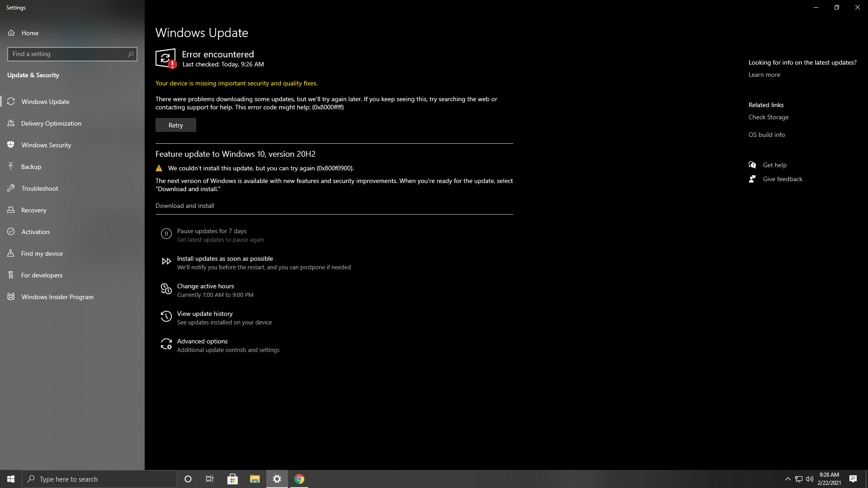The image size is (868, 488).
Task: Click the Windows Start button
Action: tap(11, 479)
